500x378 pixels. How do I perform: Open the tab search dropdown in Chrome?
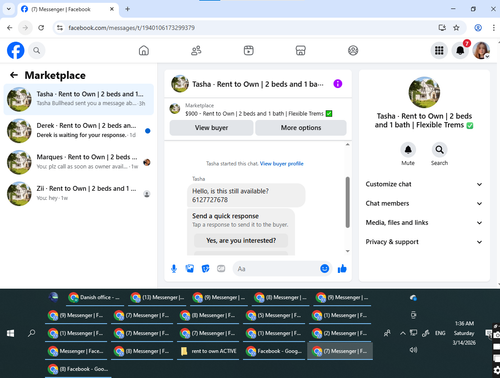(9, 9)
